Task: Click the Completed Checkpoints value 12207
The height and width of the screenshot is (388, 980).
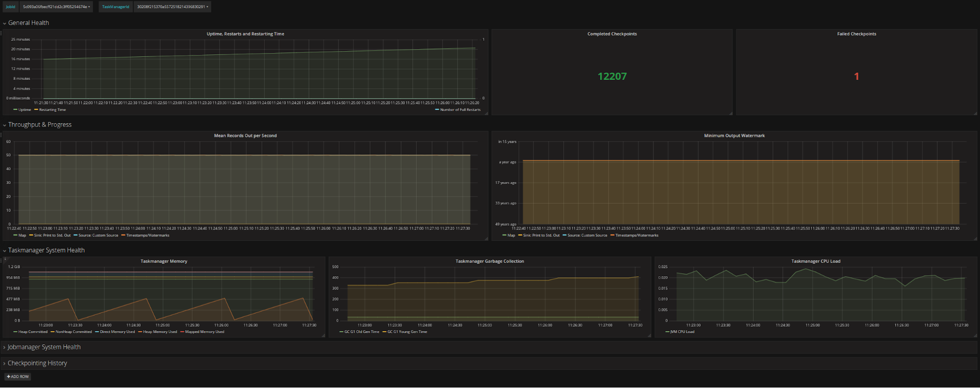Action: click(612, 77)
